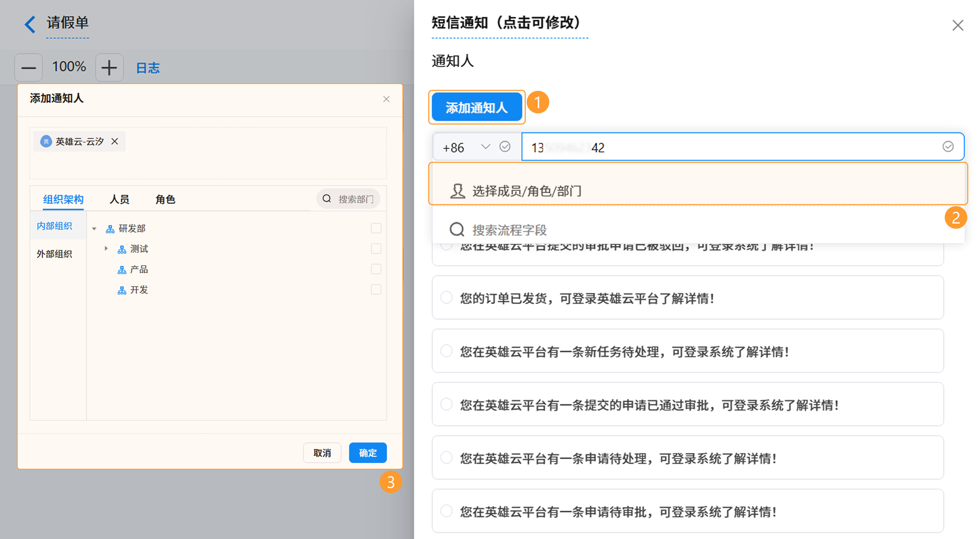The width and height of the screenshot is (980, 539).
Task: Check the 产品 checkbox
Action: [376, 269]
